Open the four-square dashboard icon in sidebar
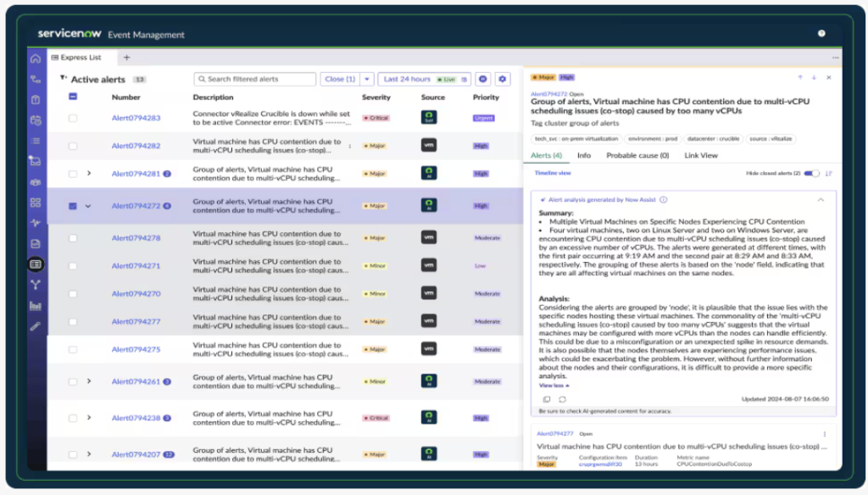Viewport: 868px width, 495px height. [36, 203]
